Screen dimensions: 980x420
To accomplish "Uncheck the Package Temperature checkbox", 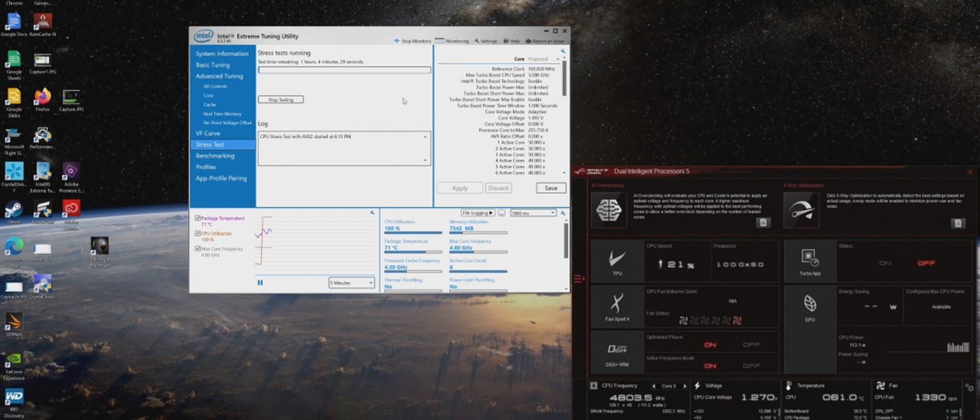I will point(197,218).
